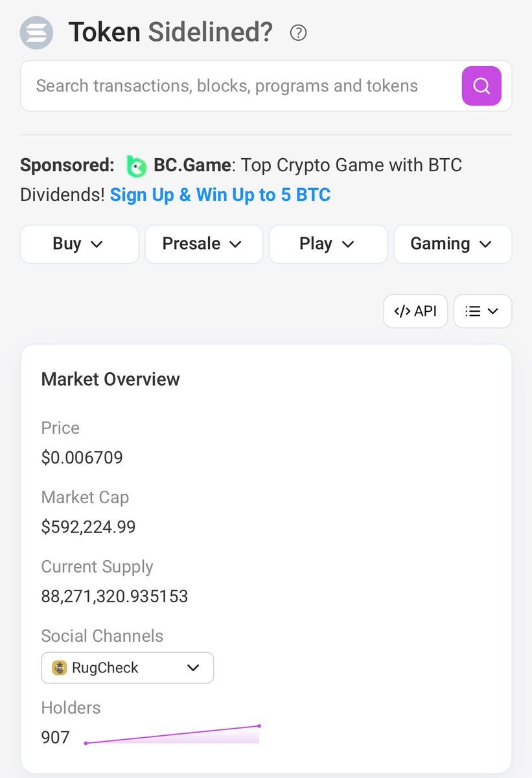The image size is (532, 778).
Task: Click the Holders count sparkline chart
Action: pos(172,735)
